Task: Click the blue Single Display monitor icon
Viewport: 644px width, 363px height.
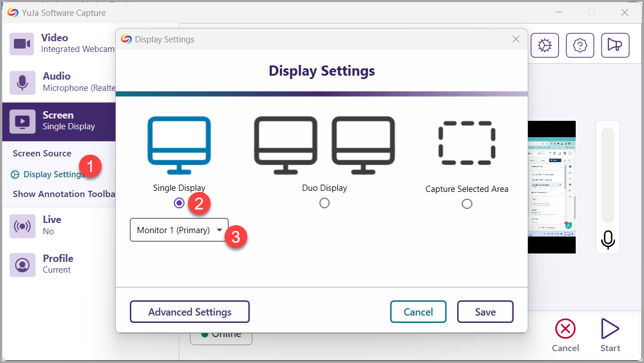Action: 179,145
